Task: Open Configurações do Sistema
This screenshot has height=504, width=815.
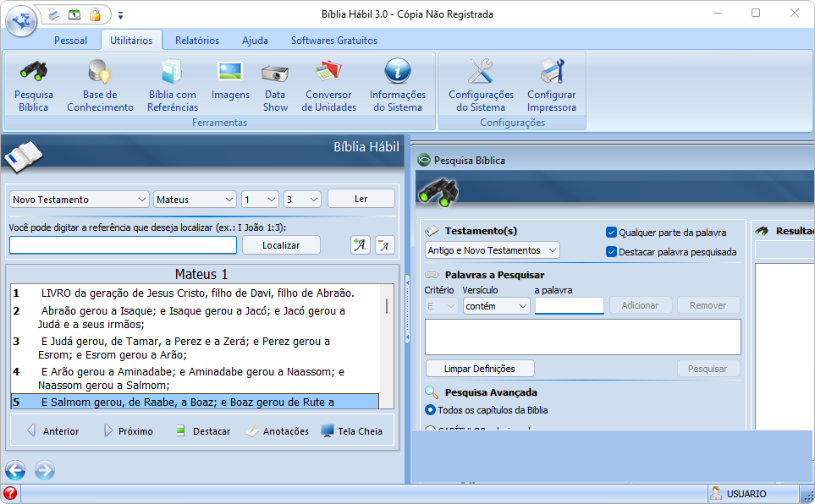Action: point(481,85)
